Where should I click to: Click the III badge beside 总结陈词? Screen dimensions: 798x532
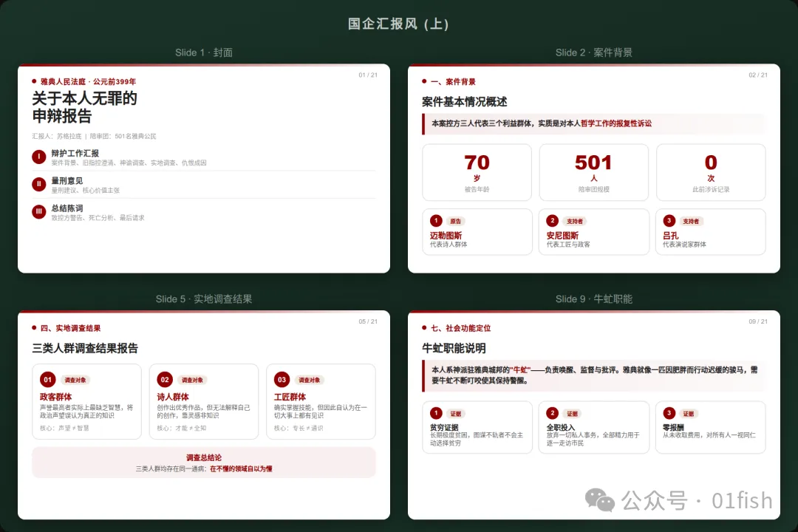(39, 212)
